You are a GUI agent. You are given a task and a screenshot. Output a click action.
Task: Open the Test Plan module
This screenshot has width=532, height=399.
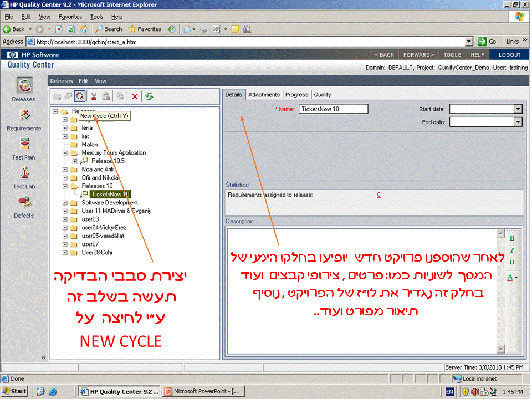tap(24, 149)
